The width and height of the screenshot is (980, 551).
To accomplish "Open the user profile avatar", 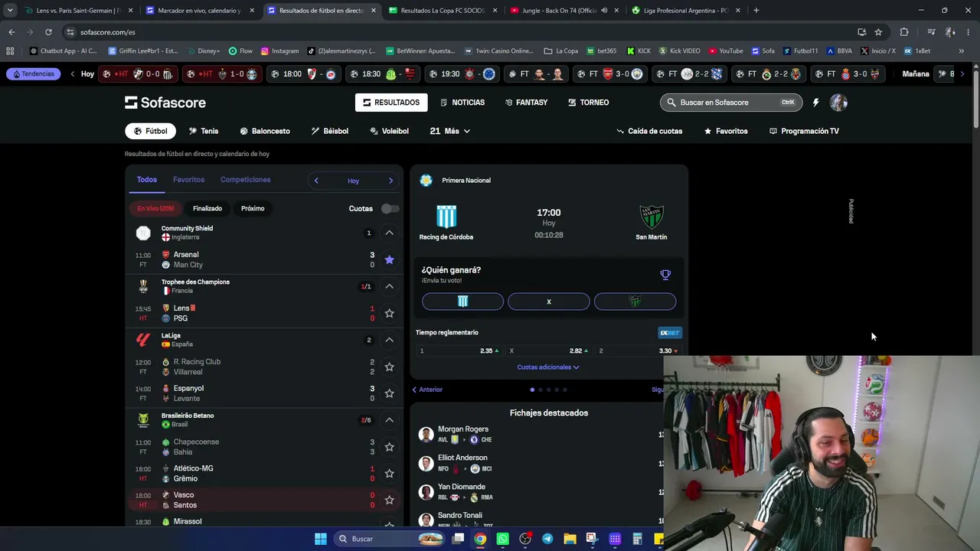I will [838, 103].
